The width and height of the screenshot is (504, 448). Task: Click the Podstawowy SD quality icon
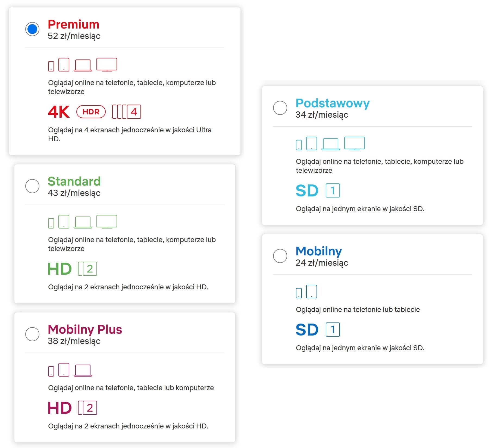point(307,190)
